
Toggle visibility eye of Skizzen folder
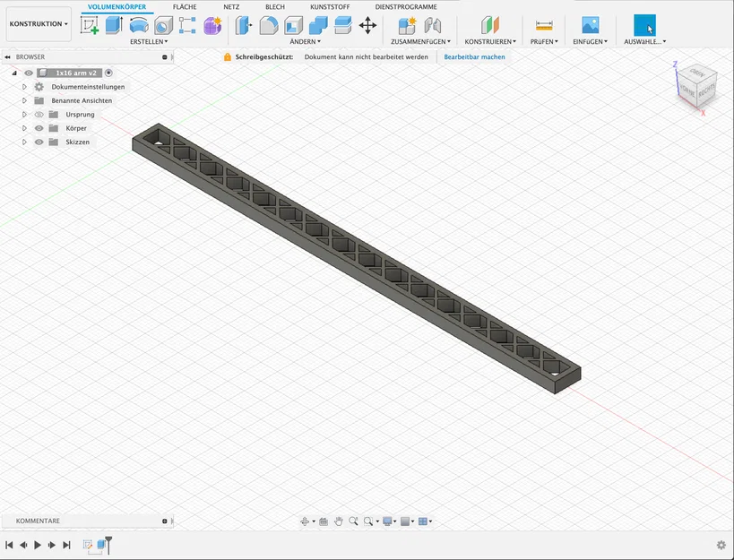point(39,142)
